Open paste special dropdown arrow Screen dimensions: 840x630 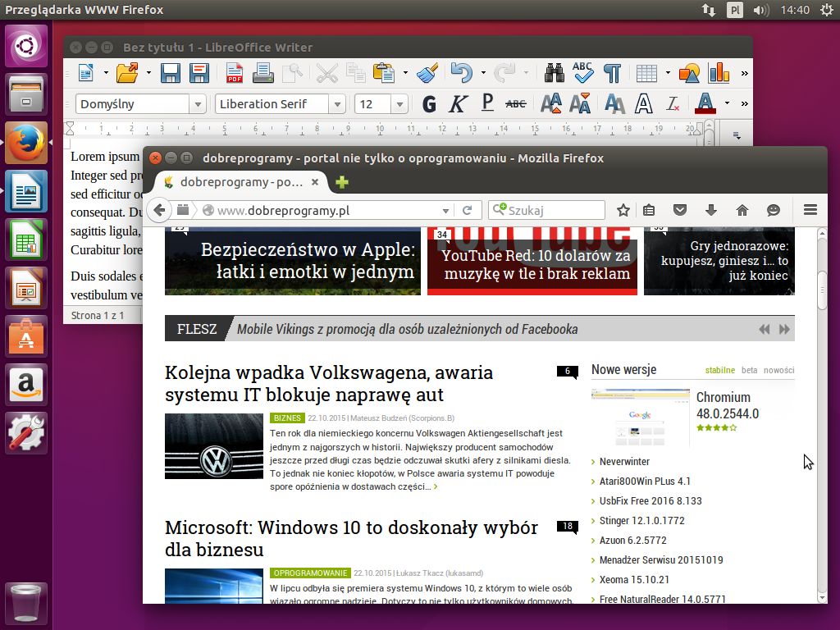click(x=405, y=73)
